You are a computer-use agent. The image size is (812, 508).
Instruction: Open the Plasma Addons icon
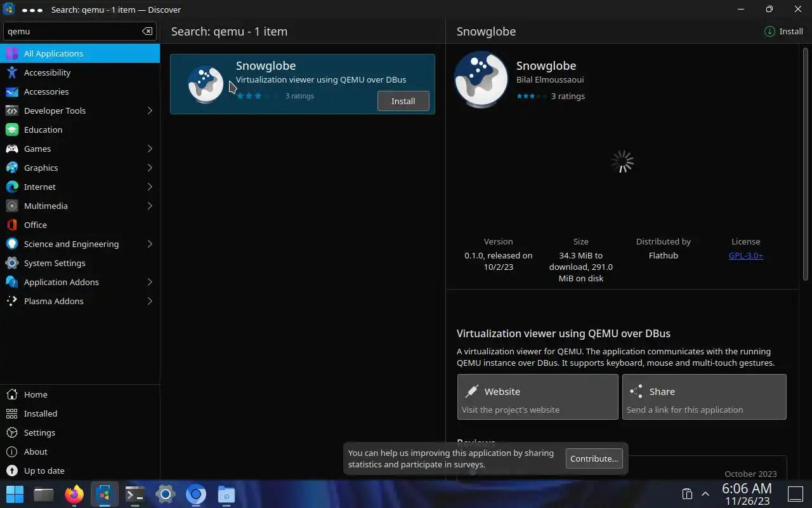pos(12,301)
